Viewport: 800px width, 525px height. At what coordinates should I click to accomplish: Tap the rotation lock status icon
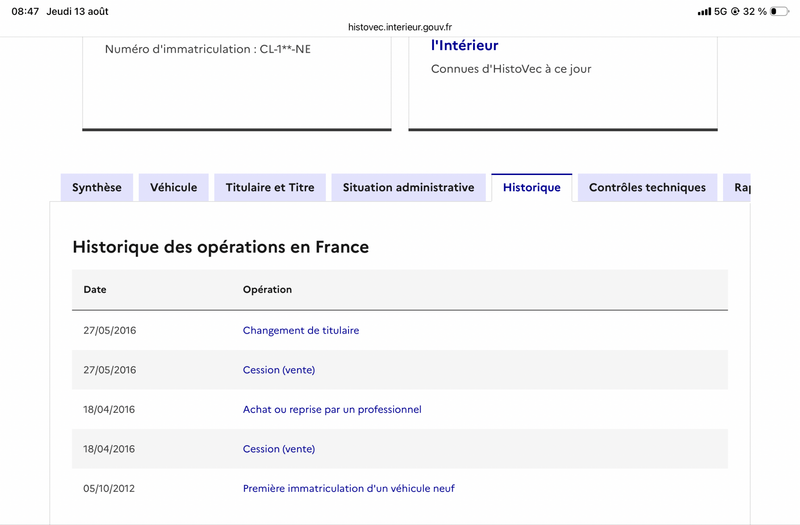point(735,11)
